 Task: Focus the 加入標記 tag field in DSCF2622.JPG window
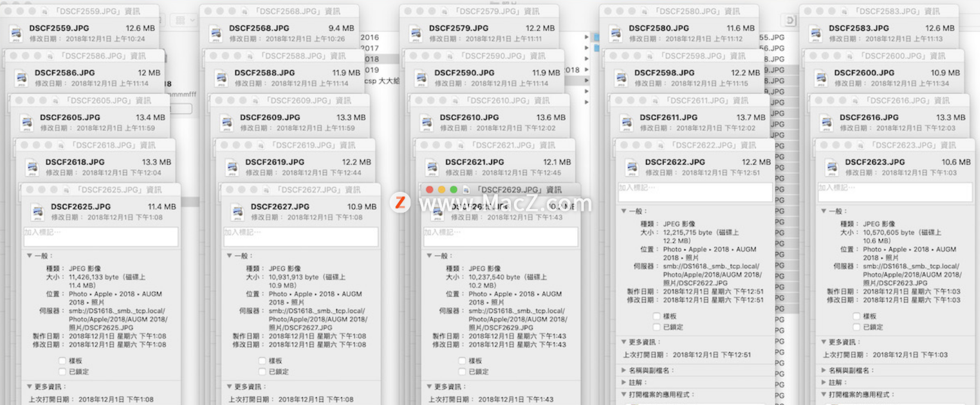tap(694, 192)
